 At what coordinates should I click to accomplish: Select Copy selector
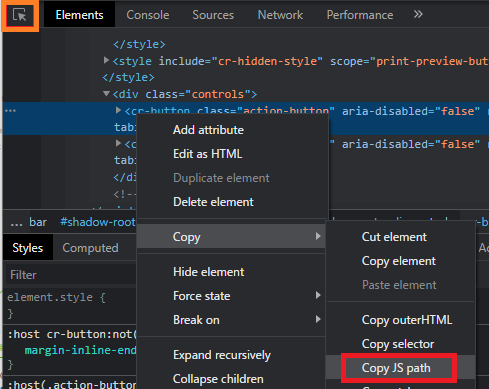(x=398, y=344)
